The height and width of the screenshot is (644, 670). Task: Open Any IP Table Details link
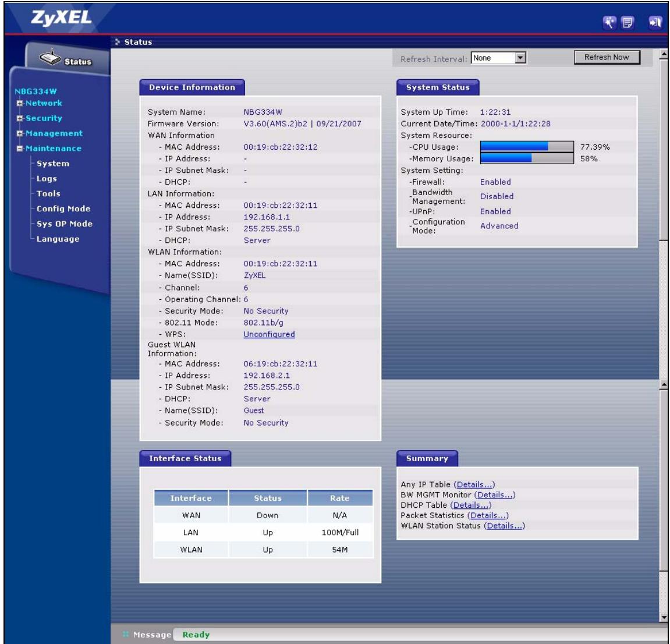[474, 484]
